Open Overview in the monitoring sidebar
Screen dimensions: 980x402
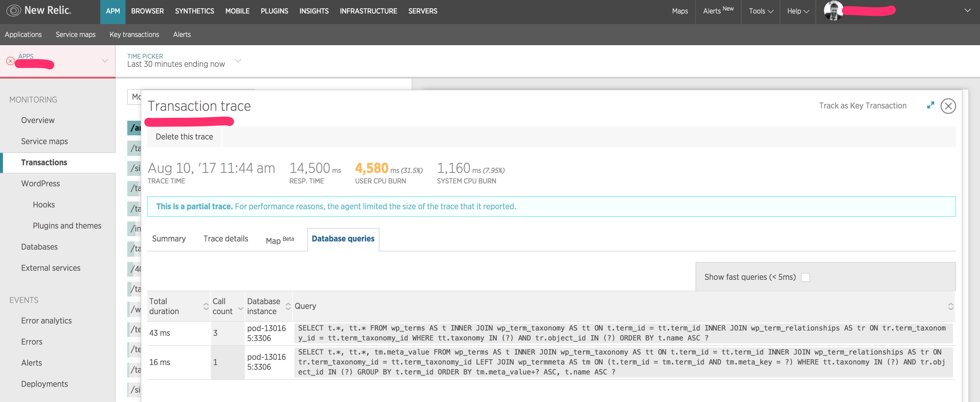pos(38,120)
